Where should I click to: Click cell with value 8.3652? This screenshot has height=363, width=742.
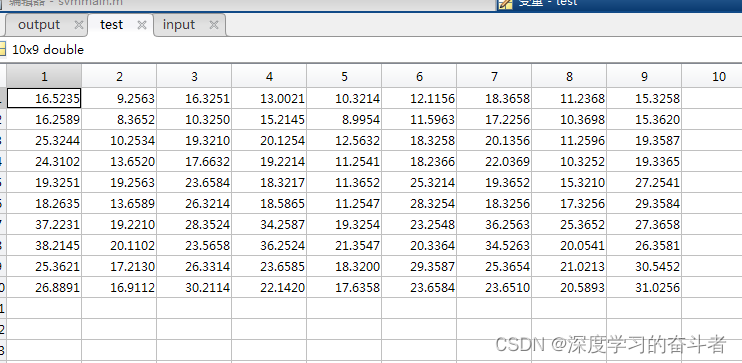click(119, 119)
